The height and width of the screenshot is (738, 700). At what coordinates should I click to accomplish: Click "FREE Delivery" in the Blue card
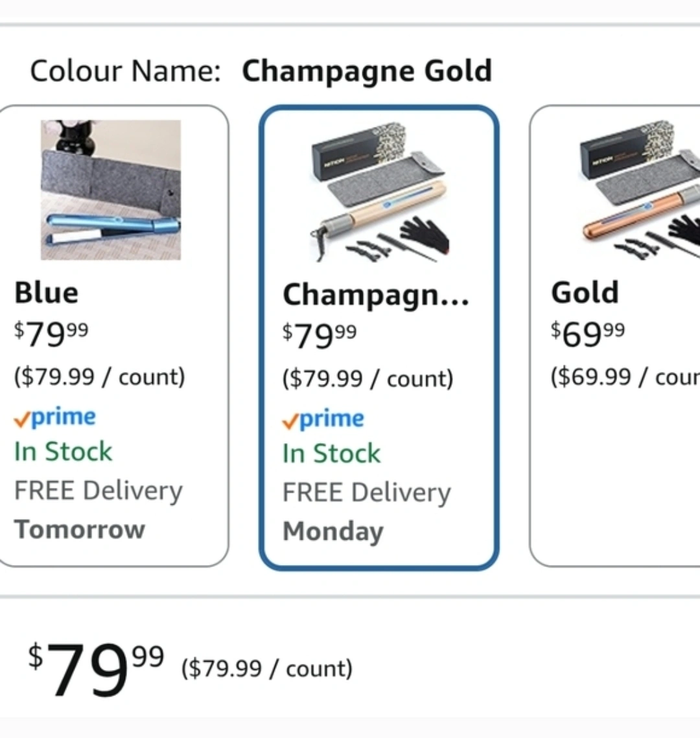click(x=99, y=490)
